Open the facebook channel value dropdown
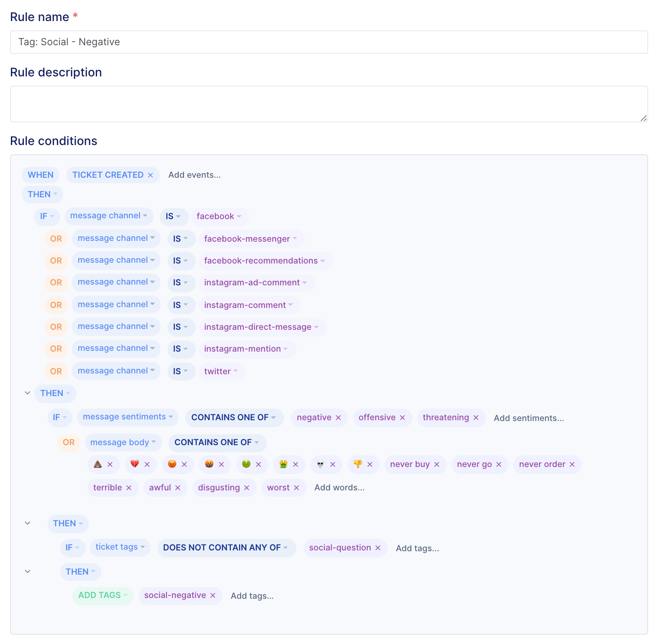The image size is (659, 644). 220,216
